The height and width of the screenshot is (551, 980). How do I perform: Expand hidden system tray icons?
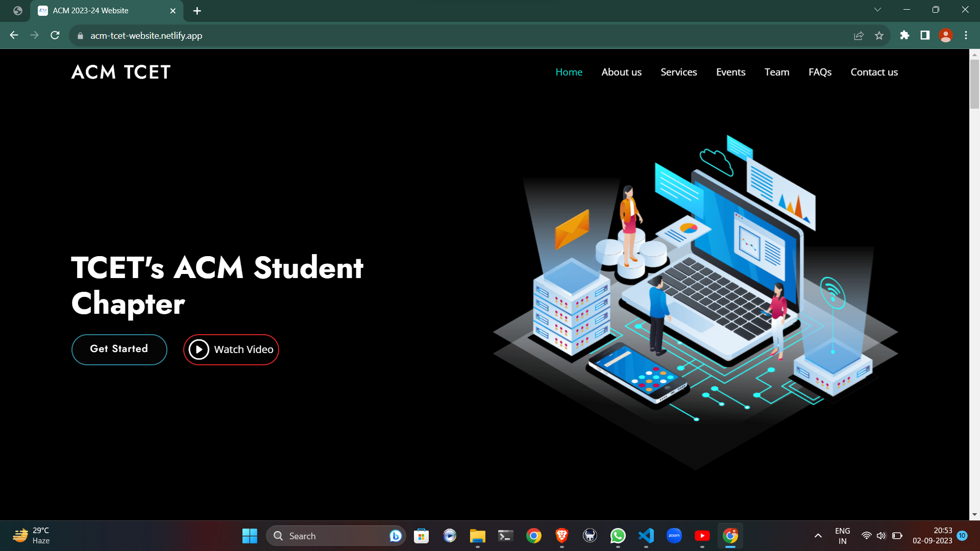point(818,536)
